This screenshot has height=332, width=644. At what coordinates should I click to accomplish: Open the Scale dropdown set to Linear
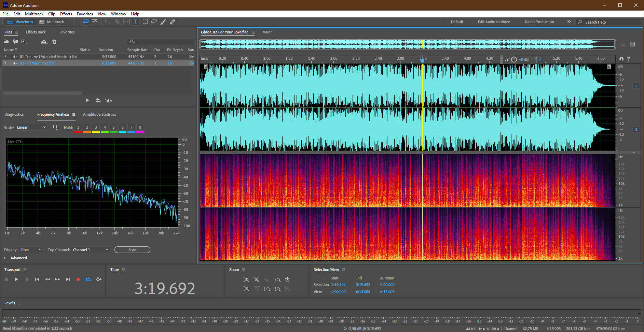click(31, 127)
